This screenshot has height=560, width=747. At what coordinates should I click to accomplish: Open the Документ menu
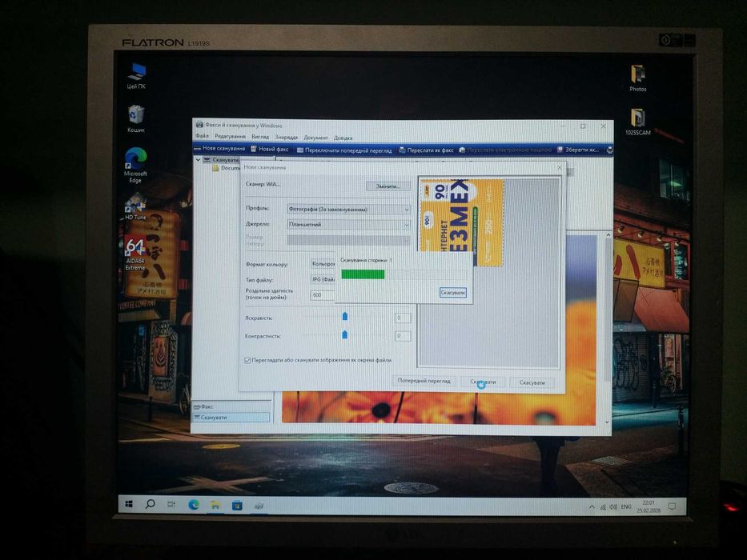pos(315,138)
